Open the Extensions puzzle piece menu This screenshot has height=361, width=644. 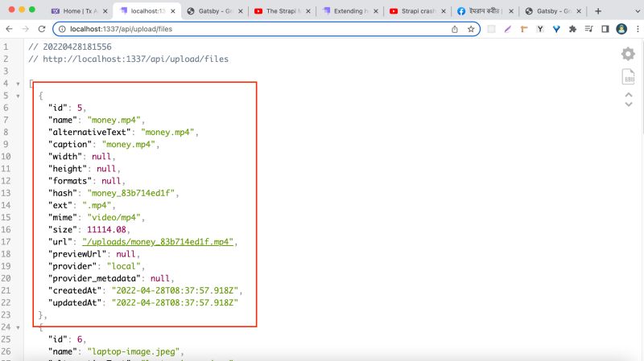(x=572, y=29)
